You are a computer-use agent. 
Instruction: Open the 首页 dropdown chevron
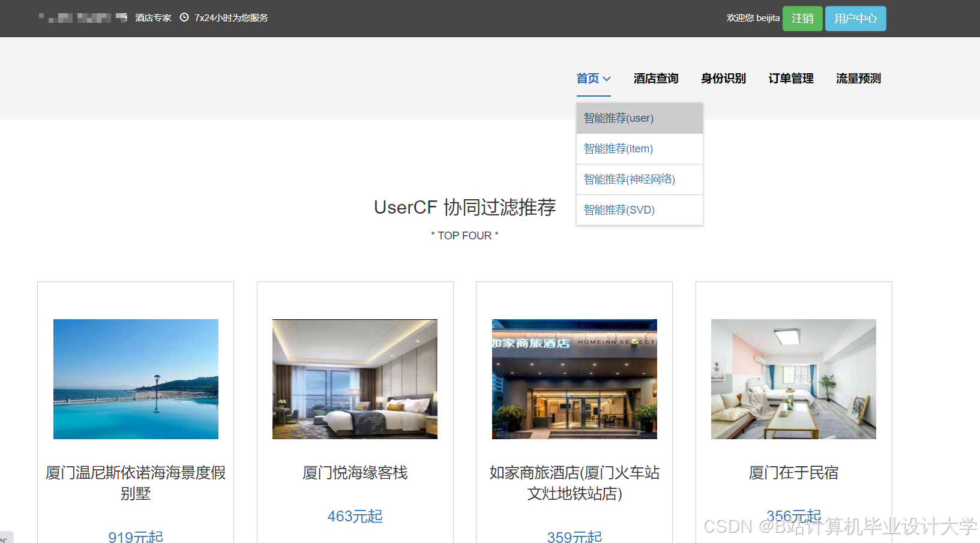(607, 79)
